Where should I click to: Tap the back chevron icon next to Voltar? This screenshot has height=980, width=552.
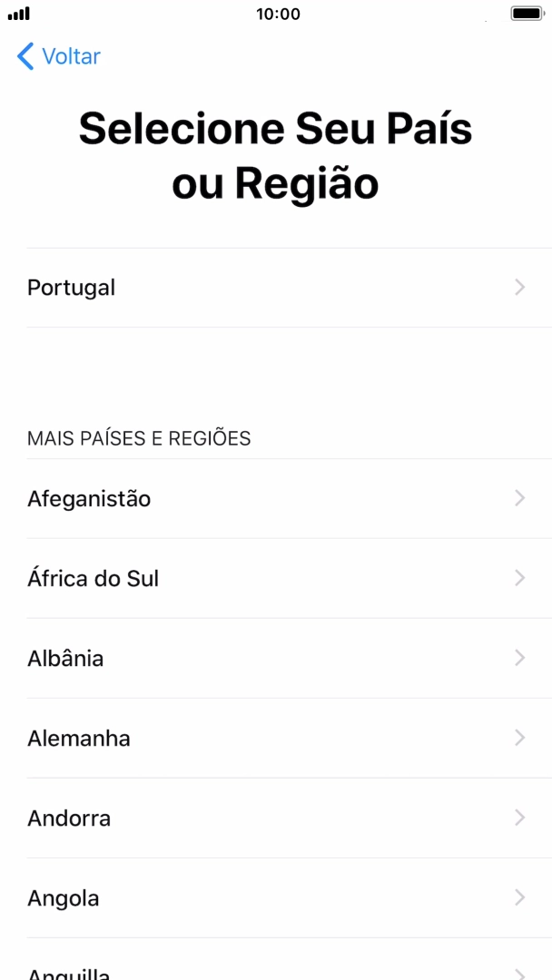(x=23, y=55)
